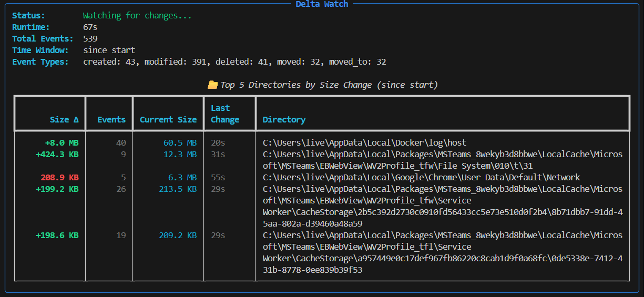This screenshot has width=644, height=297.
Task: Click the since start time window value
Action: pos(109,50)
